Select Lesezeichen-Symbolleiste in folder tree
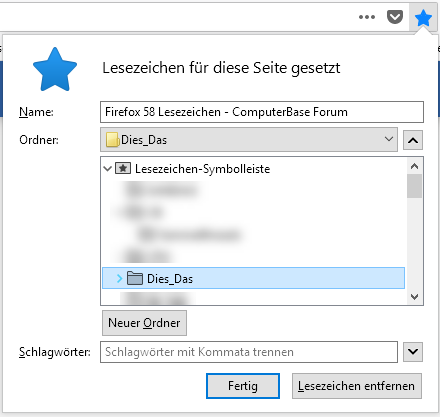The image size is (440, 417). [x=202, y=169]
